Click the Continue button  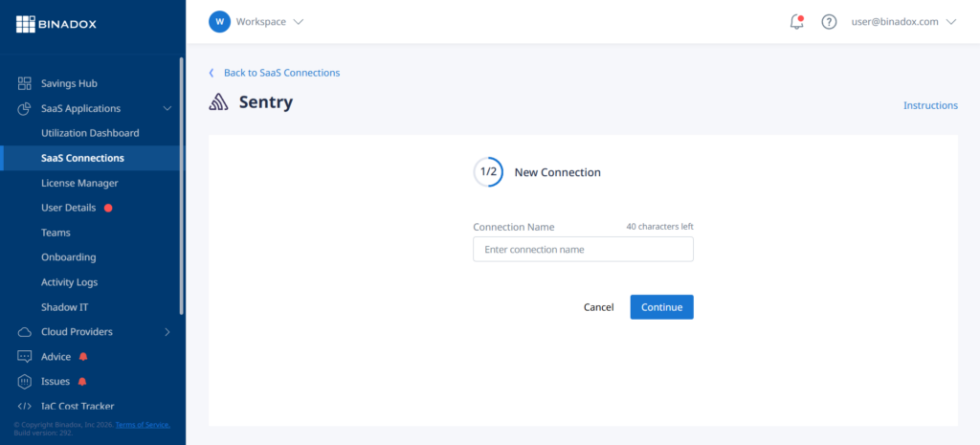pyautogui.click(x=662, y=307)
